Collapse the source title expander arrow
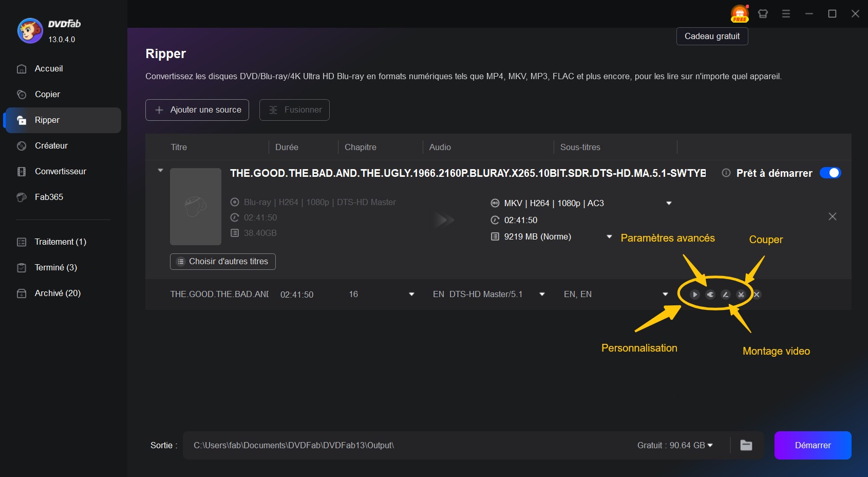 pos(160,170)
